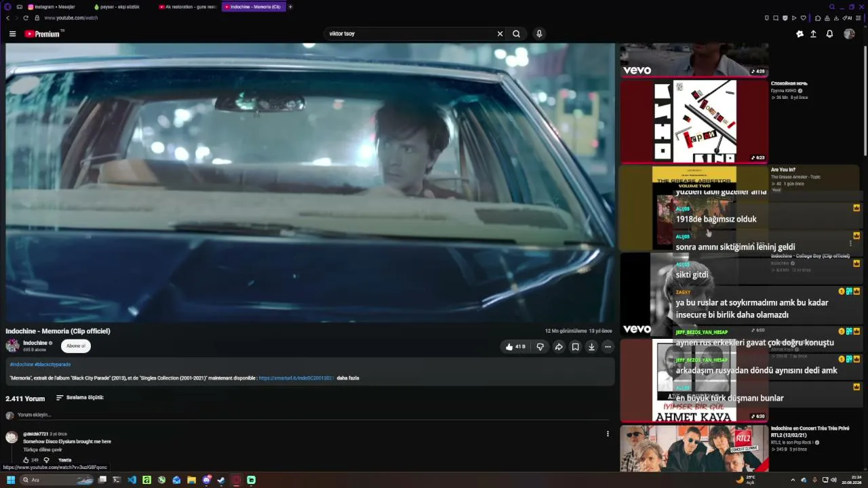Open the account avatar menu

[849, 34]
